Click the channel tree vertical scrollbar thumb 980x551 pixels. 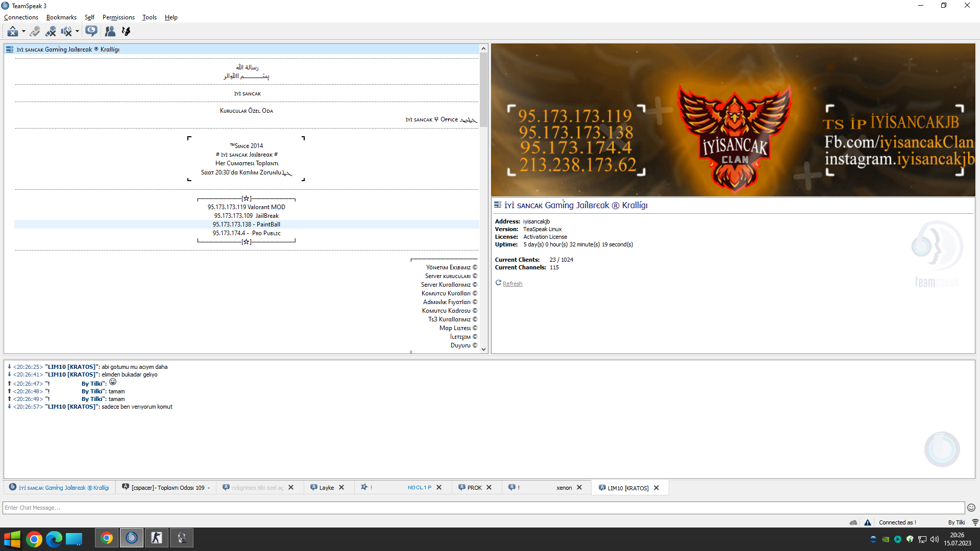[x=483, y=89]
